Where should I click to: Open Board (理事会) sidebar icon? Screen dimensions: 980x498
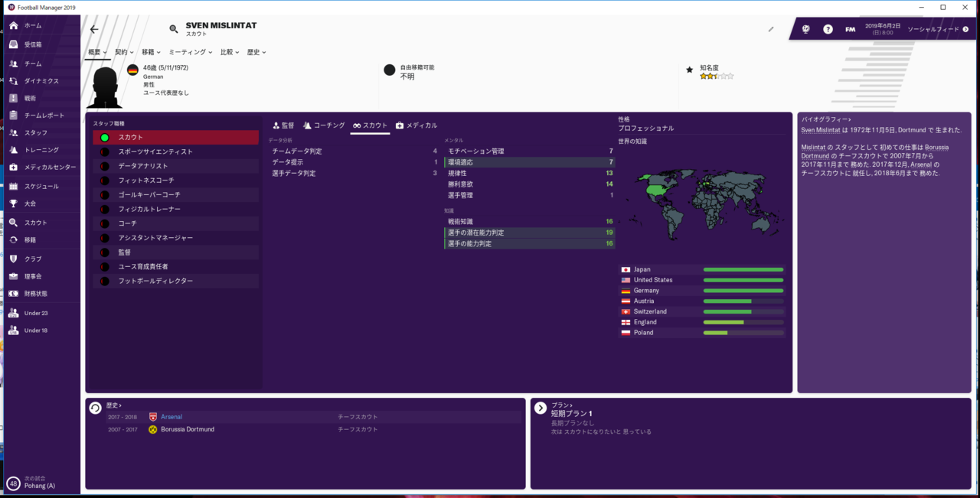click(x=13, y=276)
